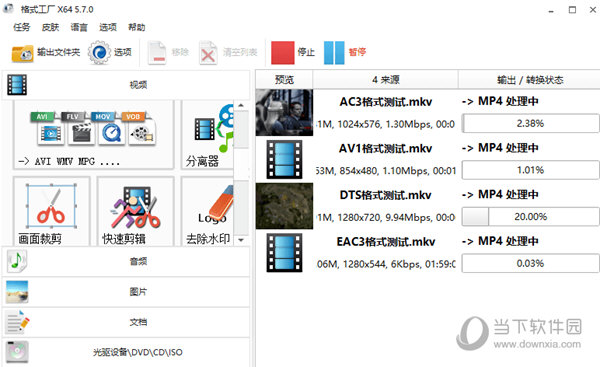Click the 20.00% progress bar
Viewport: 600px width, 367px height.
point(530,217)
